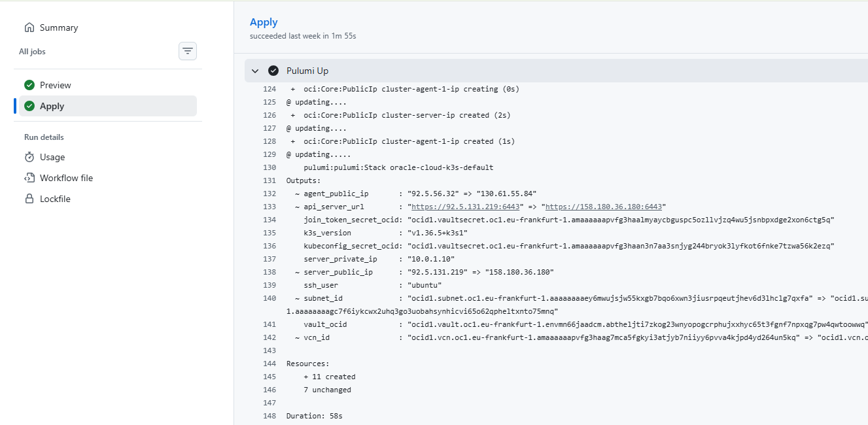Viewport: 868px width, 425px height.
Task: Click the "7 unchanged" line
Action: click(x=327, y=390)
